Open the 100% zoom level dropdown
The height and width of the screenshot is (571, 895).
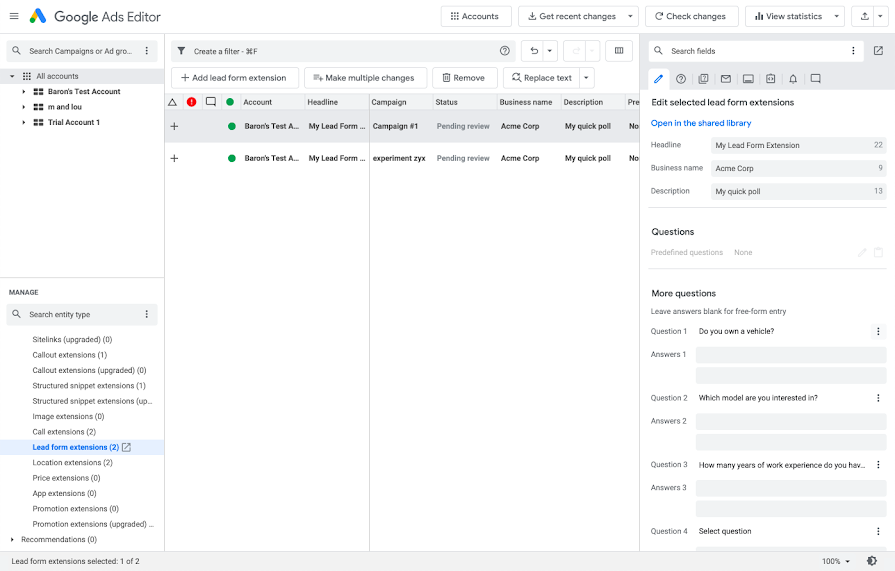click(836, 561)
